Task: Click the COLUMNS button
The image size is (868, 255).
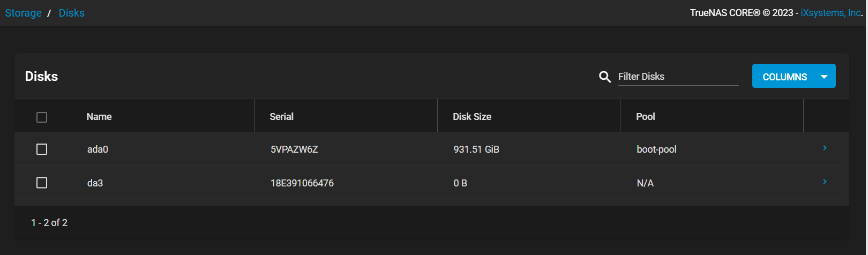Action: point(794,76)
